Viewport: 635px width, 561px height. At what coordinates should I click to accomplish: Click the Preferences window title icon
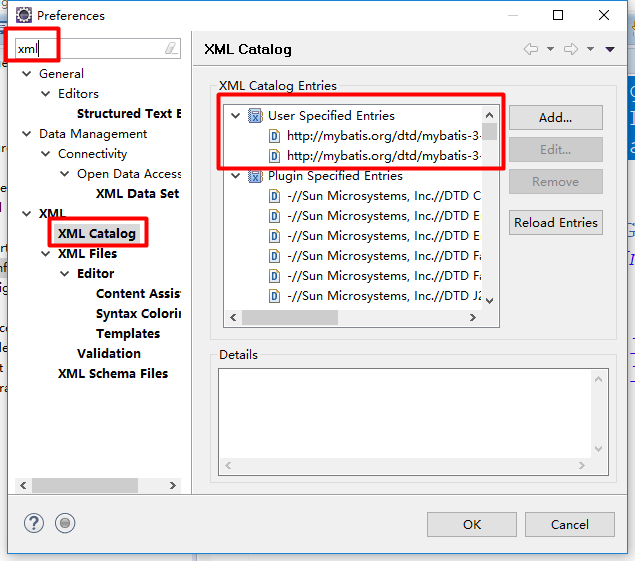pyautogui.click(x=23, y=15)
